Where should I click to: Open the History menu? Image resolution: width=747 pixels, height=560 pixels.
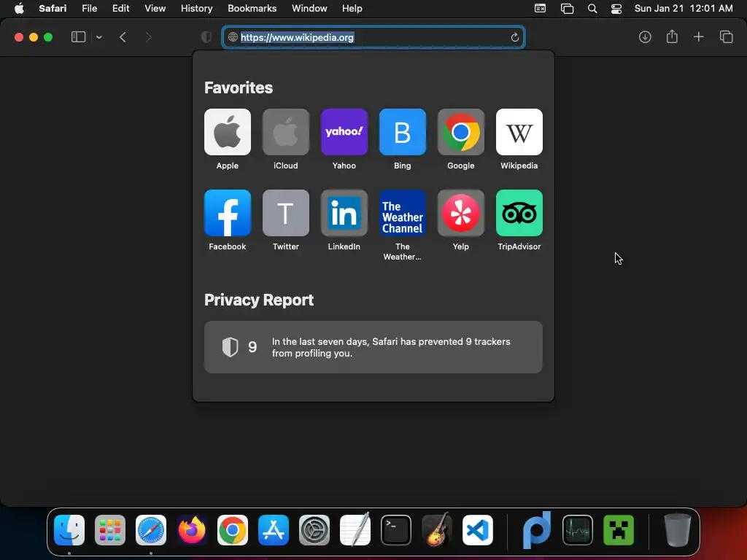point(196,9)
